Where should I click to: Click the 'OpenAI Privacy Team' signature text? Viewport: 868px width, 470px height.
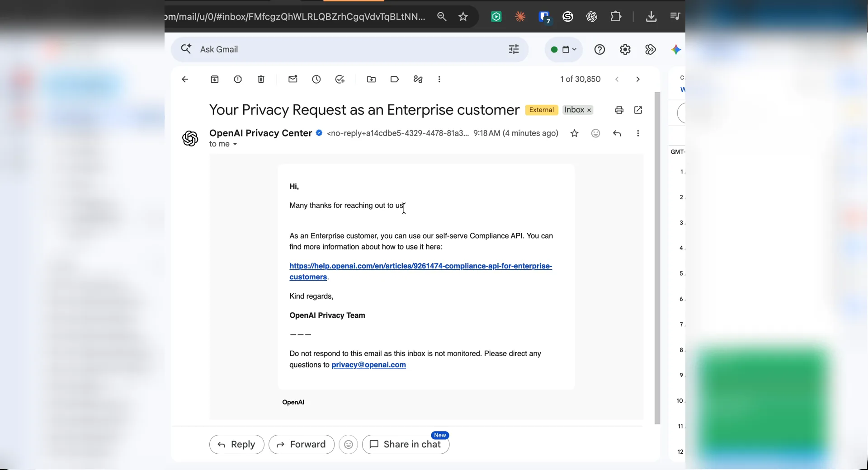[x=327, y=316]
